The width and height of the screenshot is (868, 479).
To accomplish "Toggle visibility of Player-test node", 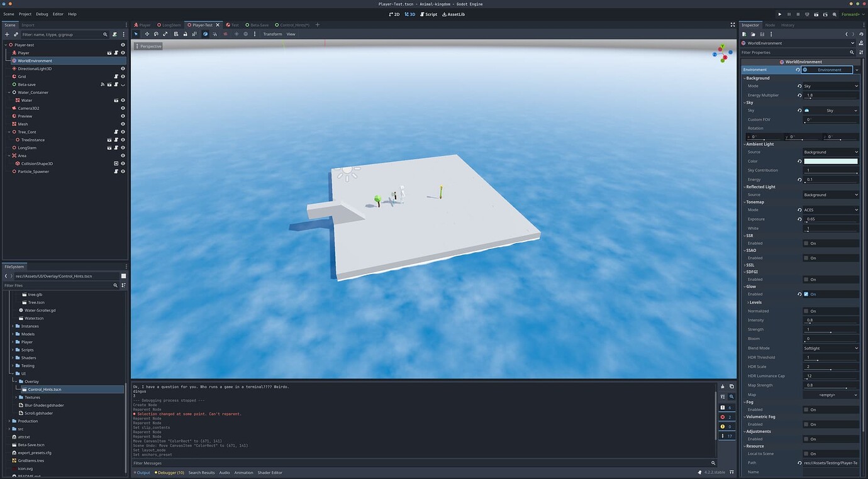I will (x=123, y=45).
